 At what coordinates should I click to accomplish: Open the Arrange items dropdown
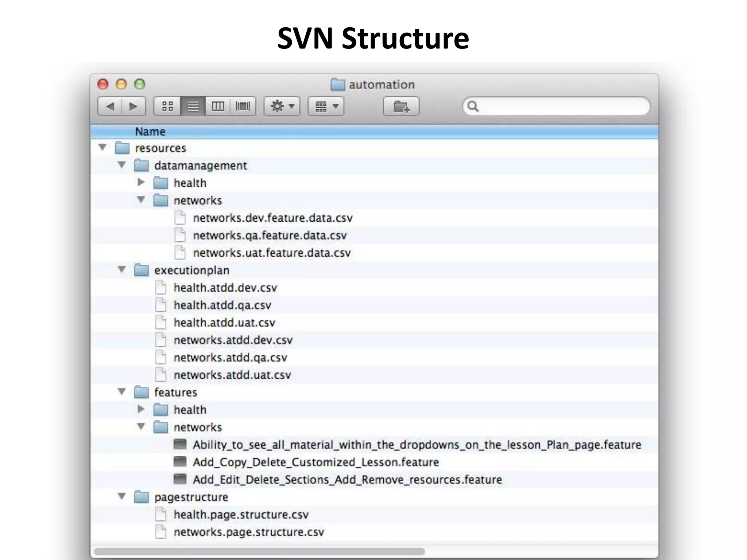tap(326, 106)
